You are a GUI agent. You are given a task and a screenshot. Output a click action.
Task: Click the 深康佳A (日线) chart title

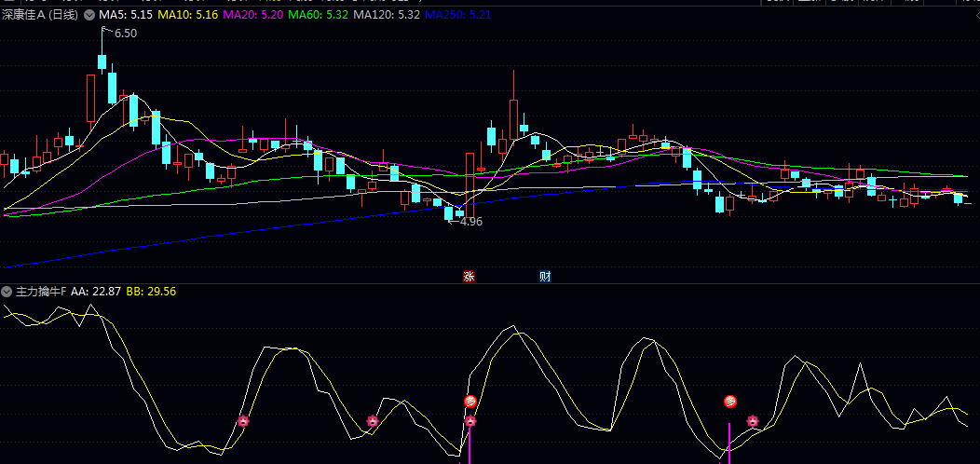pyautogui.click(x=39, y=16)
